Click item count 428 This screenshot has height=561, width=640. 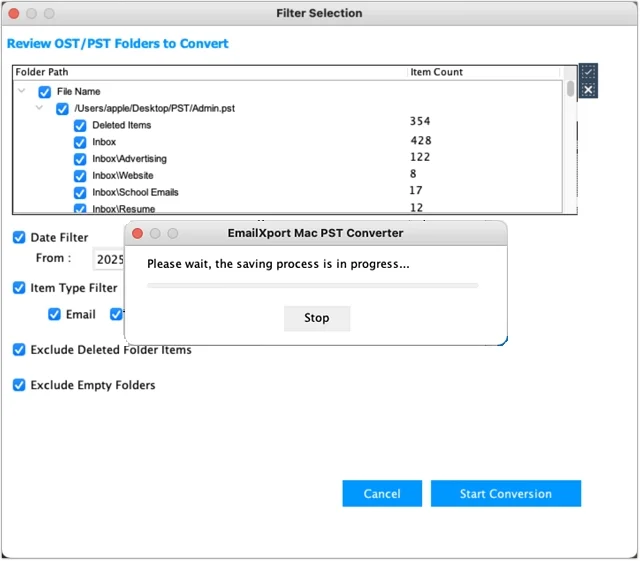[x=421, y=140]
